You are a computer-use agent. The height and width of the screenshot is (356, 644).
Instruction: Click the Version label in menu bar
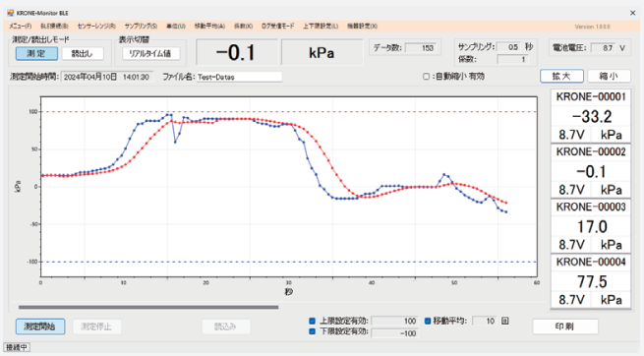[x=592, y=27]
